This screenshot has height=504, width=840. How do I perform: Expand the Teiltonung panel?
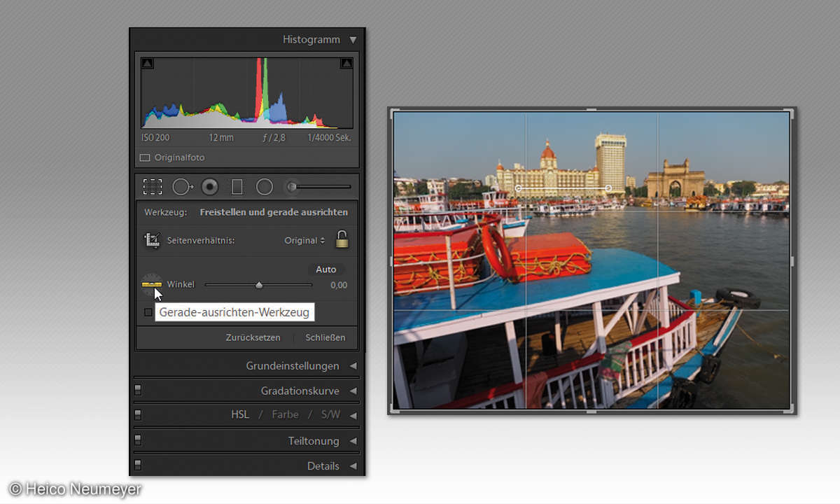pos(353,441)
